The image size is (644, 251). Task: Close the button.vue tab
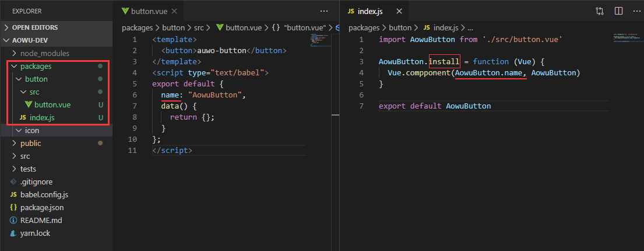[x=175, y=12]
